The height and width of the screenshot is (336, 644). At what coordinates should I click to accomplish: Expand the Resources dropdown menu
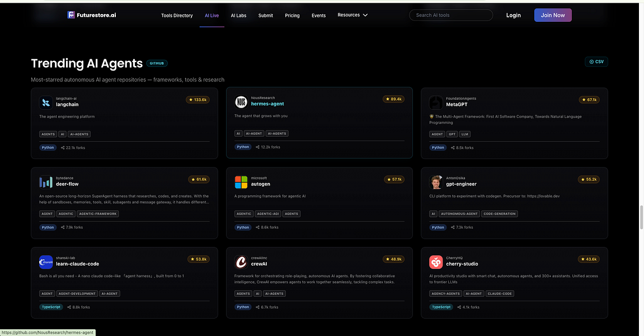[352, 15]
